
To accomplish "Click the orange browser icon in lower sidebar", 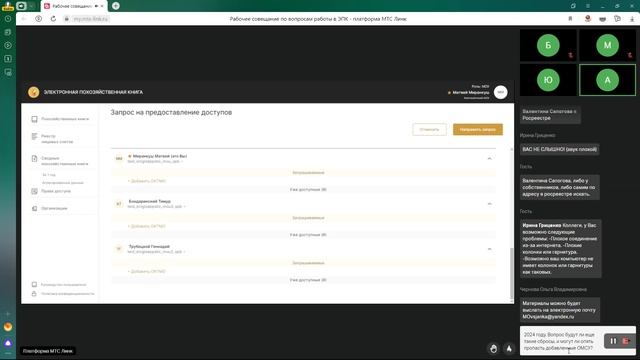I will point(8,327).
